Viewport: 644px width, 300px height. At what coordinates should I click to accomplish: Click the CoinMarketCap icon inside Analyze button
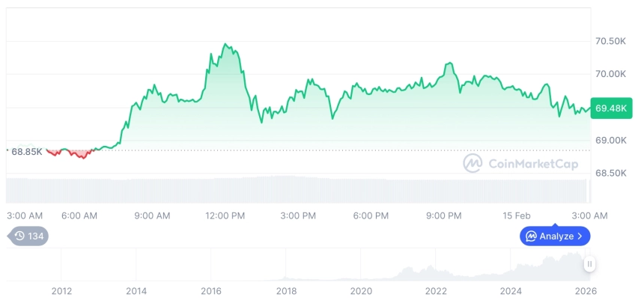coord(531,236)
